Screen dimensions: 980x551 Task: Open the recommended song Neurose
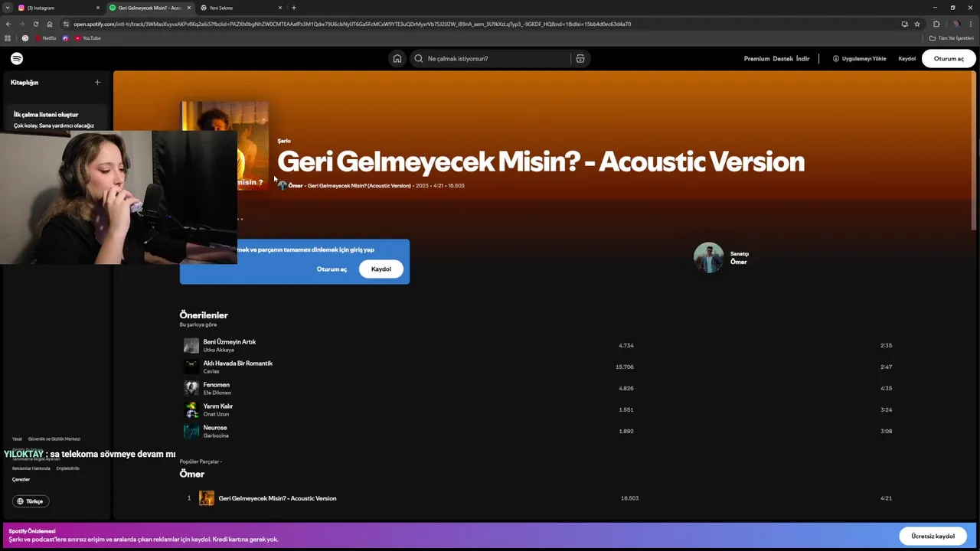coord(214,428)
